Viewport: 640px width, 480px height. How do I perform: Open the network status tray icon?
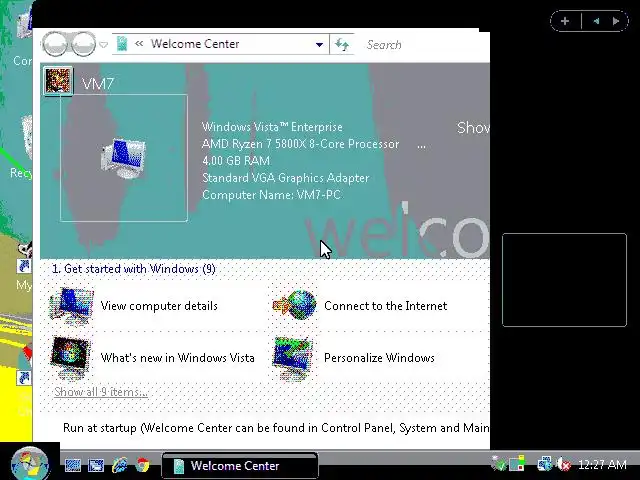[544, 464]
